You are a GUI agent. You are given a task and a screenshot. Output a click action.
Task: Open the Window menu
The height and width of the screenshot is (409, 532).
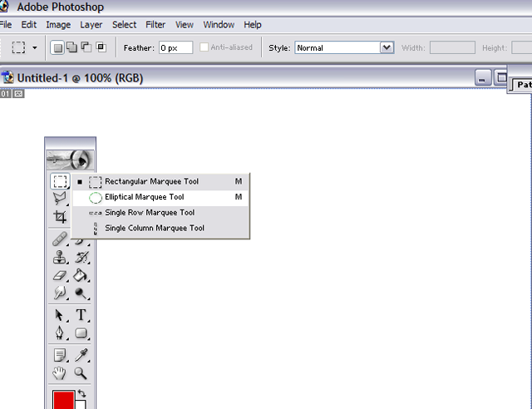(x=219, y=25)
